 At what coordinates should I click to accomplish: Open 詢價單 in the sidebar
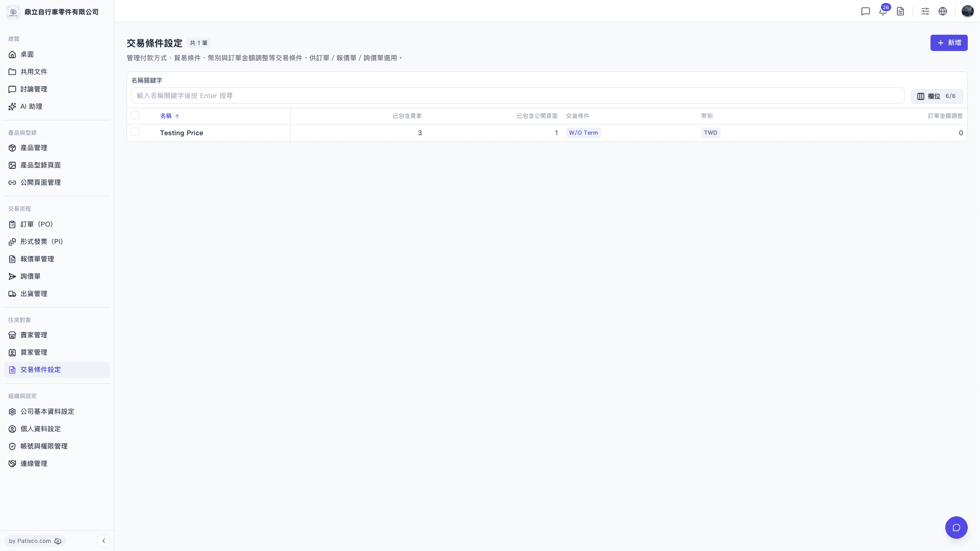pos(57,277)
